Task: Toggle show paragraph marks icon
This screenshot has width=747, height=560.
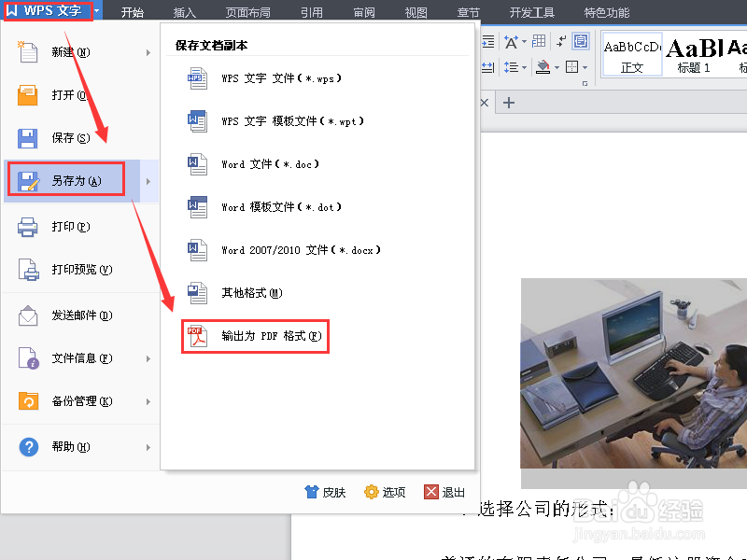Action: point(561,41)
